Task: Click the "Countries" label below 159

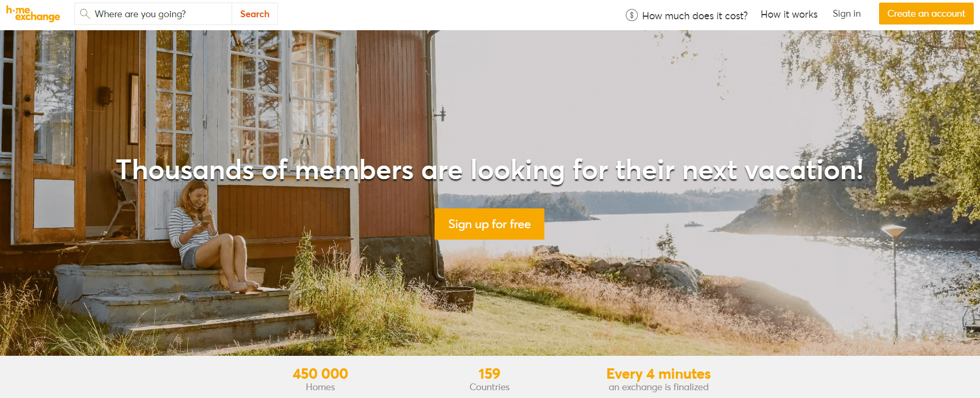Action: point(489,387)
